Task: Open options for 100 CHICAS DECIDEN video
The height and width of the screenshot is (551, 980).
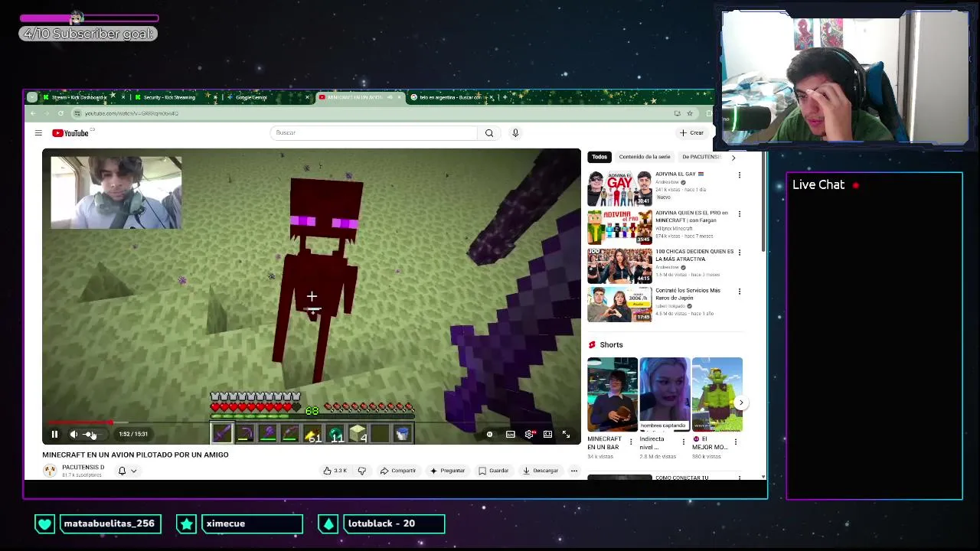Action: point(740,253)
